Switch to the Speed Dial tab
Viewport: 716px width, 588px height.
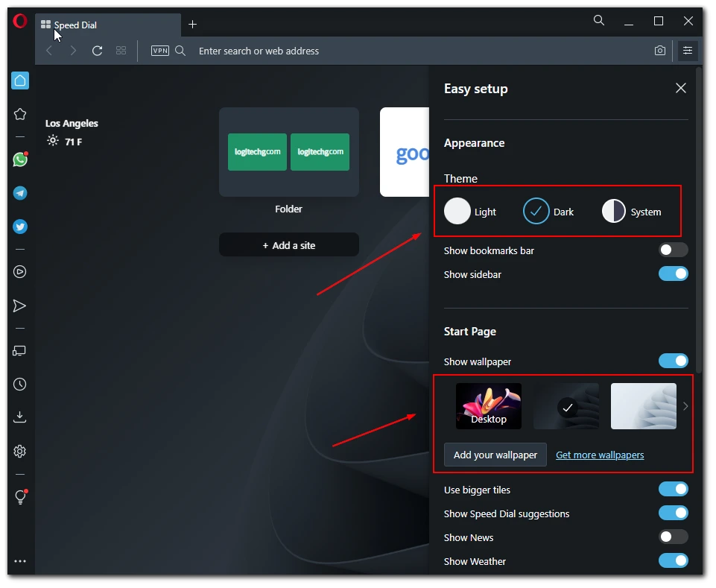tap(109, 25)
